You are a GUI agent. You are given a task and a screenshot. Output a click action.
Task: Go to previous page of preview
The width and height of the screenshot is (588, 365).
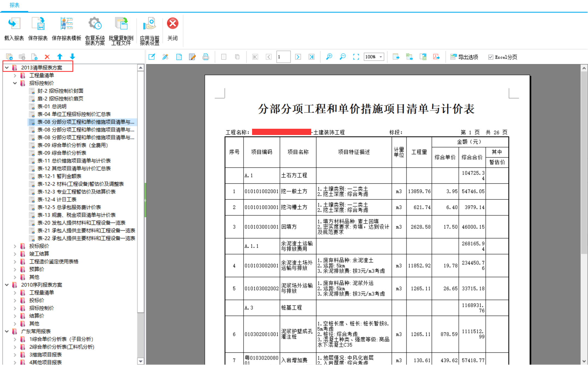click(x=268, y=57)
